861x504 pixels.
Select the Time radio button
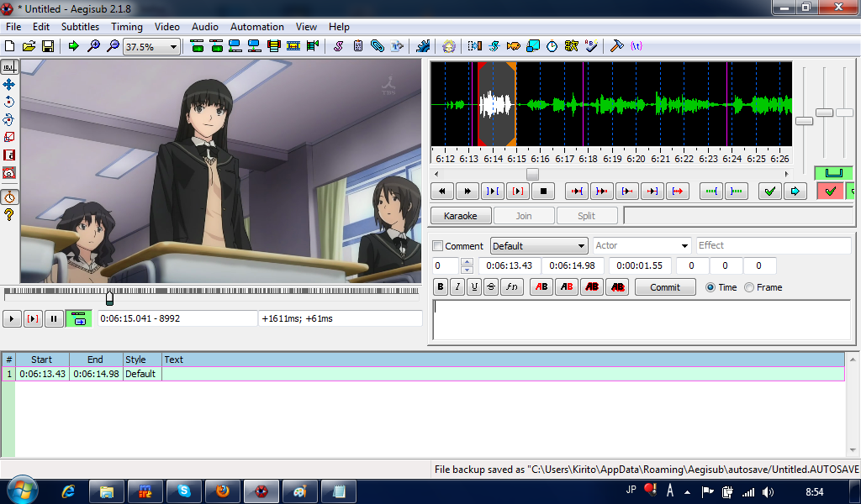point(710,287)
